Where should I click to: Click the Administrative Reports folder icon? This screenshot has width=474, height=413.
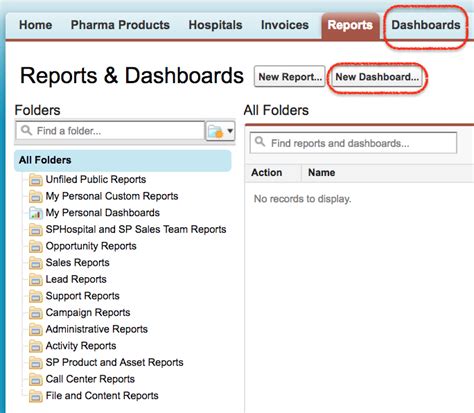click(x=36, y=330)
